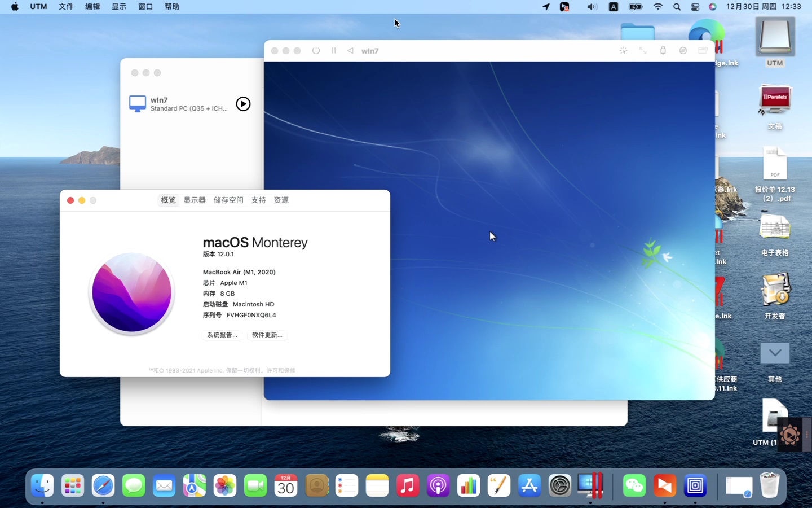Open the 显示 menu
The height and width of the screenshot is (508, 812).
point(119,7)
